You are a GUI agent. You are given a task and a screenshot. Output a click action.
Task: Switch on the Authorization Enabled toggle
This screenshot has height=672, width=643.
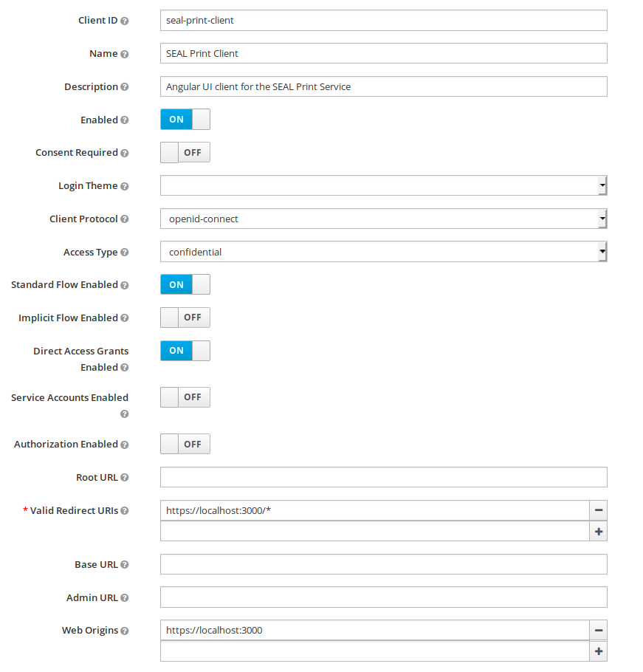185,444
